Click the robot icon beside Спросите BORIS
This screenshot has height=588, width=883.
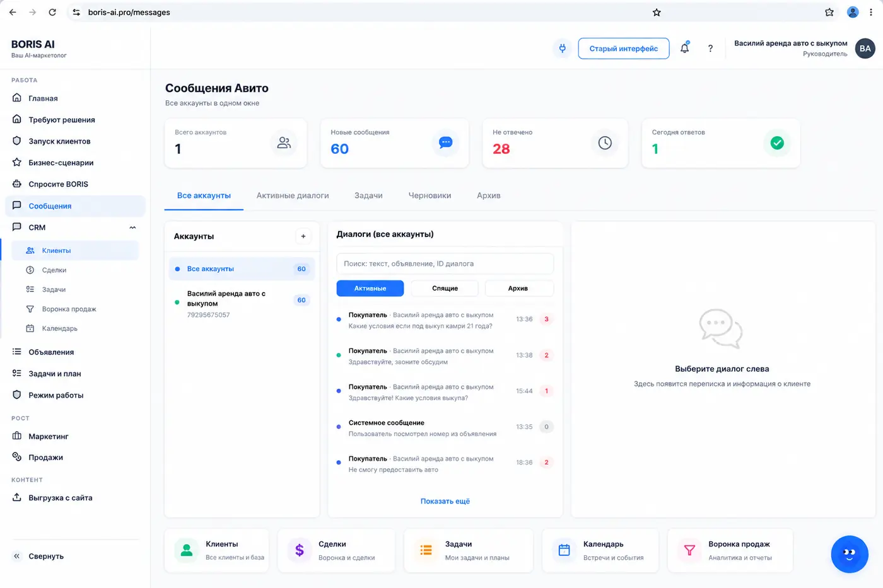(x=17, y=184)
